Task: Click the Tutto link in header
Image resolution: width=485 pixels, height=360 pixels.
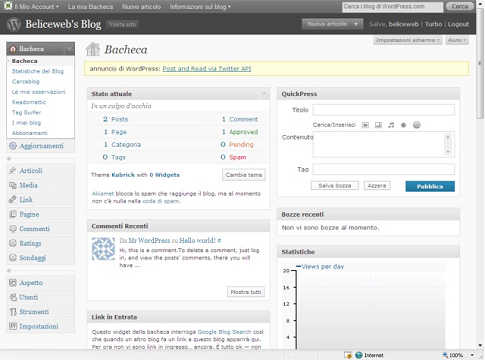Action: point(433,24)
